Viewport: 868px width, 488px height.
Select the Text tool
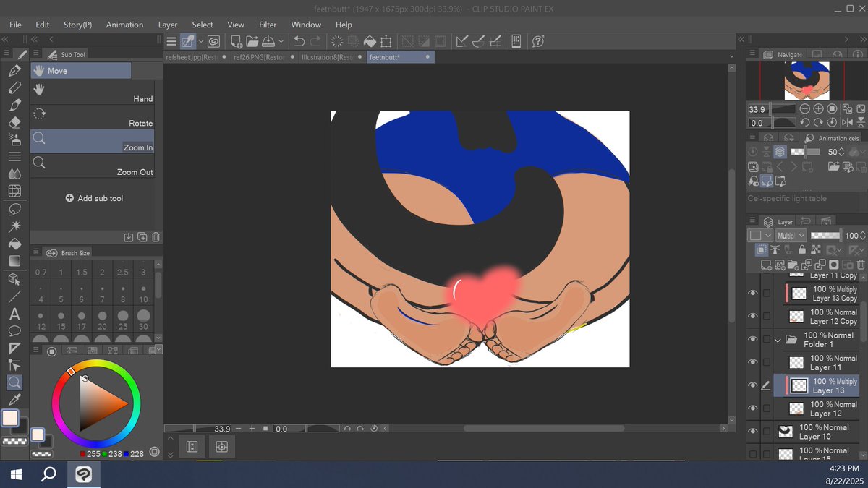14,314
